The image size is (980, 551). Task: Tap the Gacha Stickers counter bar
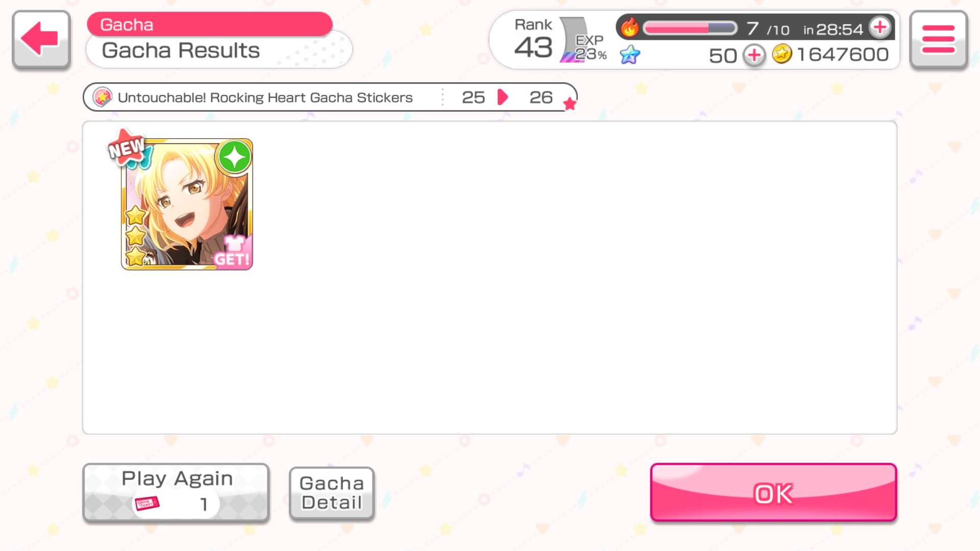click(330, 97)
